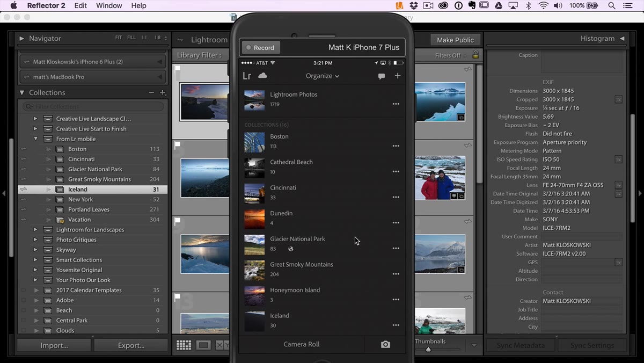Click the Export button
The image size is (644, 363).
131,345
